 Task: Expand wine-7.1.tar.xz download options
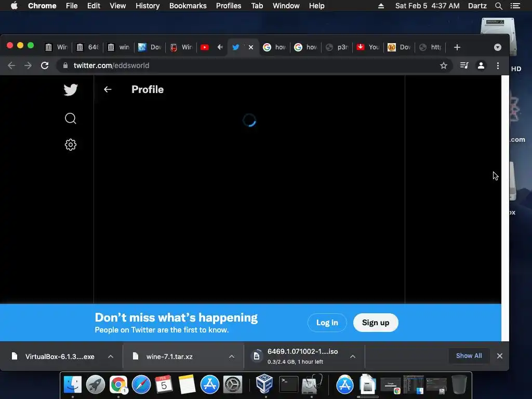pos(232,356)
